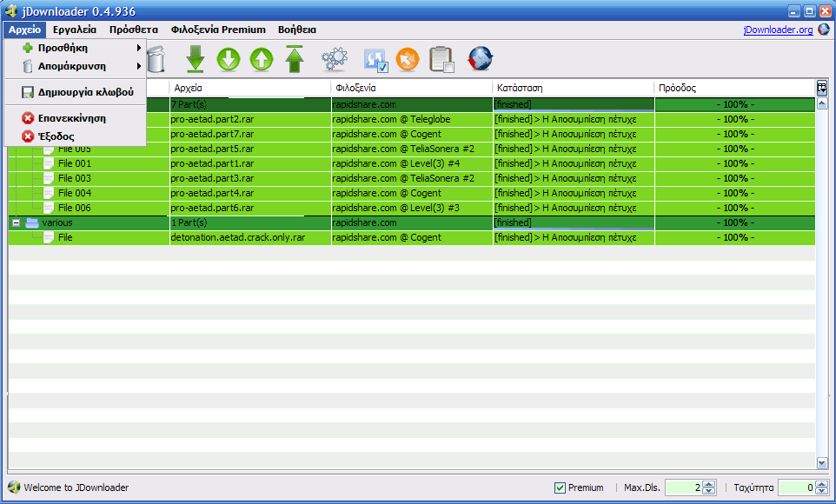Click 'rapidshare.com @ Level(3) #3' host cell
Viewport: 836px width, 504px height.
click(x=412, y=208)
